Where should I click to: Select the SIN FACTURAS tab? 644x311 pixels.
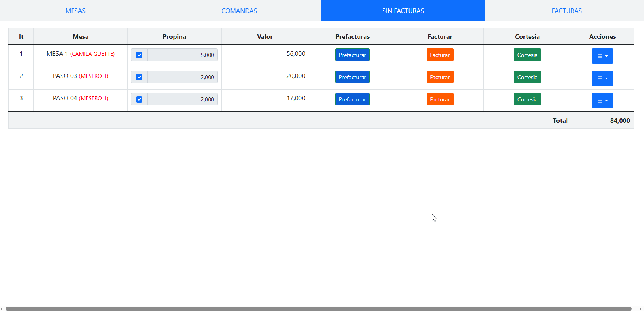pos(403,11)
